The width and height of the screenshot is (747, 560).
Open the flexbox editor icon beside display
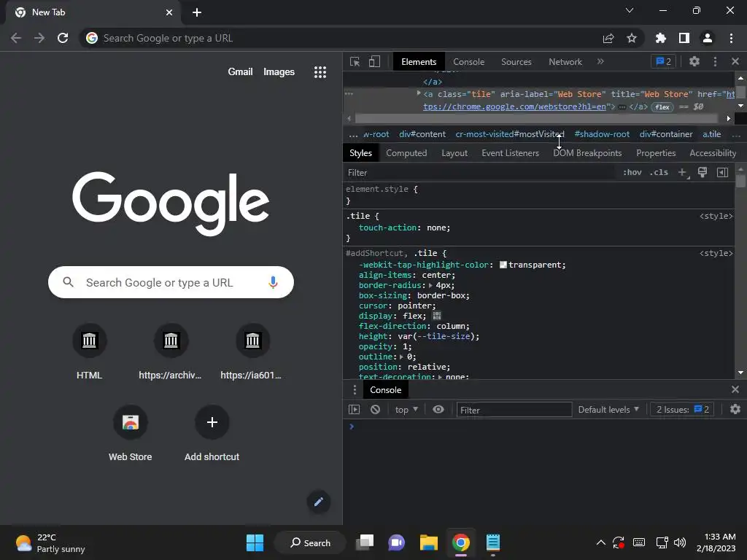click(x=437, y=316)
